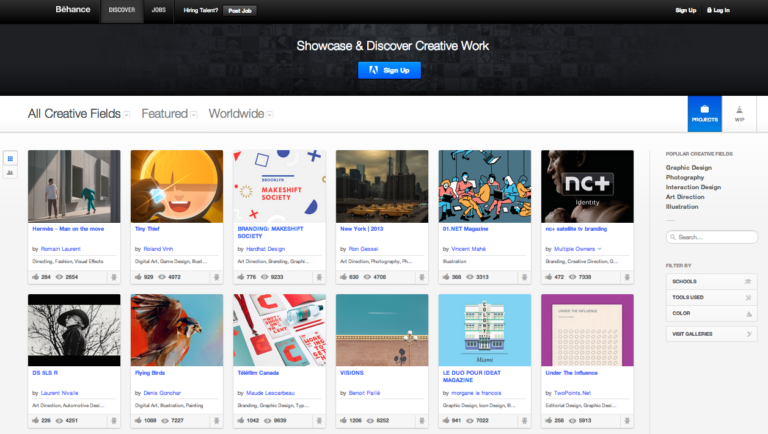768x434 pixels.
Task: Open author Roland Vinh profile
Action: tap(158, 249)
